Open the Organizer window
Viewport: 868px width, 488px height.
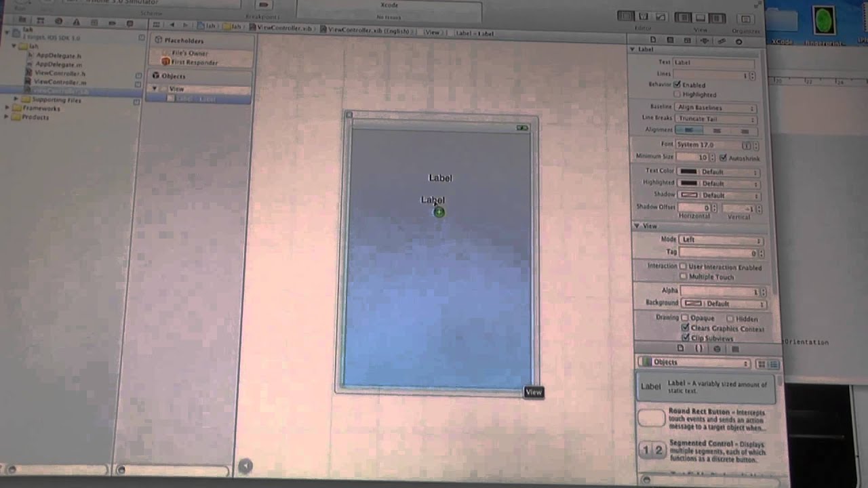coord(746,19)
